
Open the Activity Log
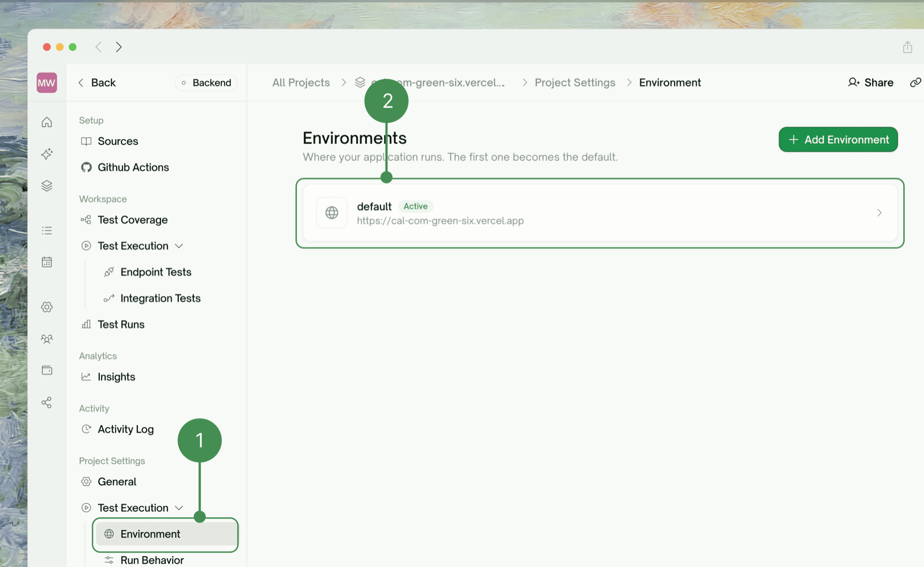126,429
